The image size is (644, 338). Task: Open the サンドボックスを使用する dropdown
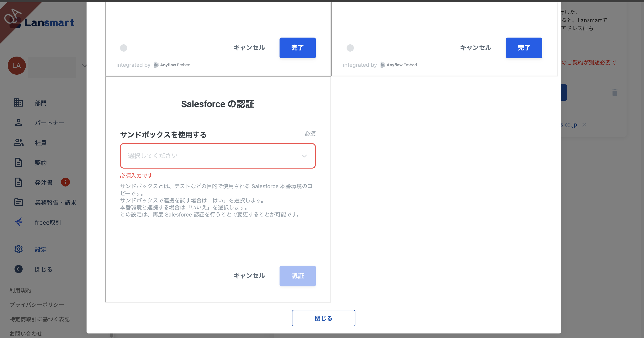pos(217,156)
